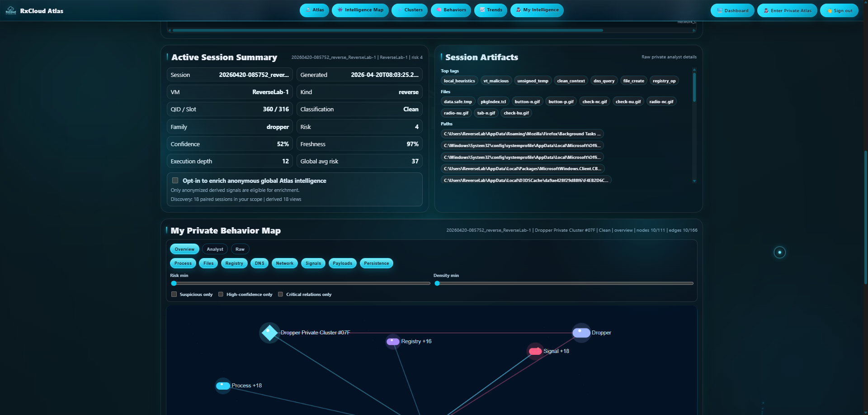Click the Dropper Private Cluster #07F diamond node
Viewport: 868px width, 415px height.
tap(269, 333)
